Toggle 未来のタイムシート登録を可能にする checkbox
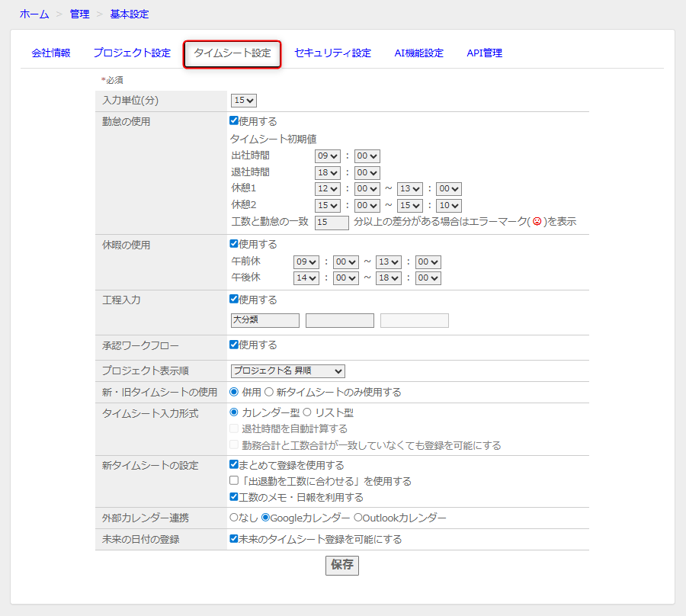This screenshot has width=686, height=616. tap(234, 539)
